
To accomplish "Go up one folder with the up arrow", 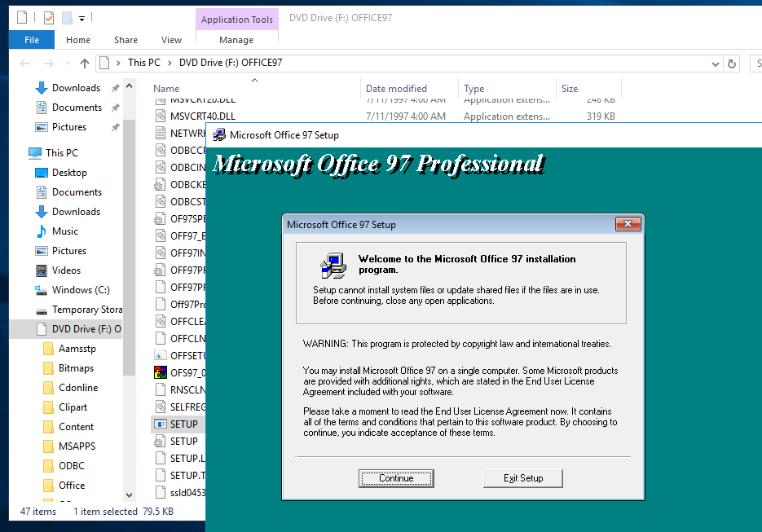I will (85, 64).
